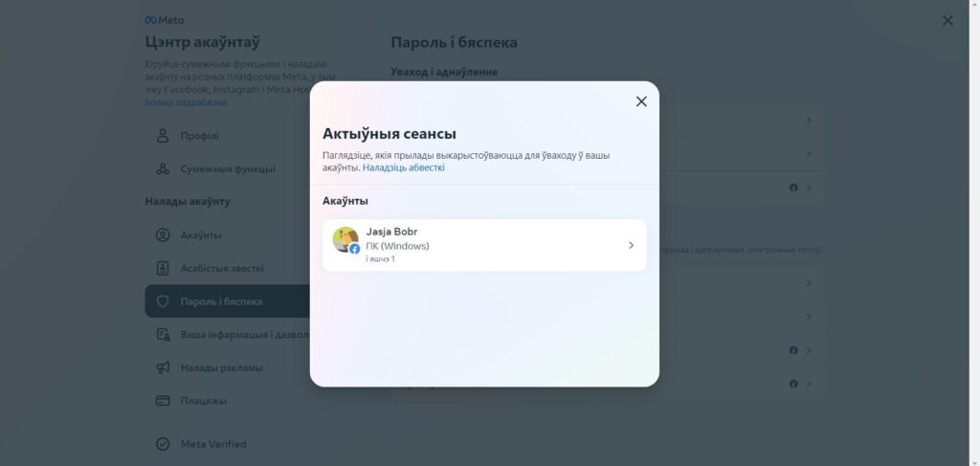Click Пароль і бяспека page heading

click(x=454, y=42)
